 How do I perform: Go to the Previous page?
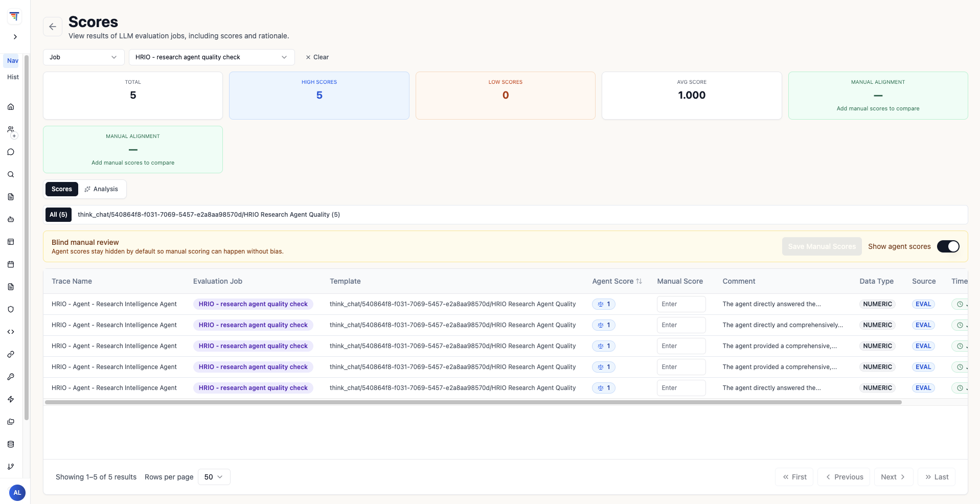click(844, 477)
